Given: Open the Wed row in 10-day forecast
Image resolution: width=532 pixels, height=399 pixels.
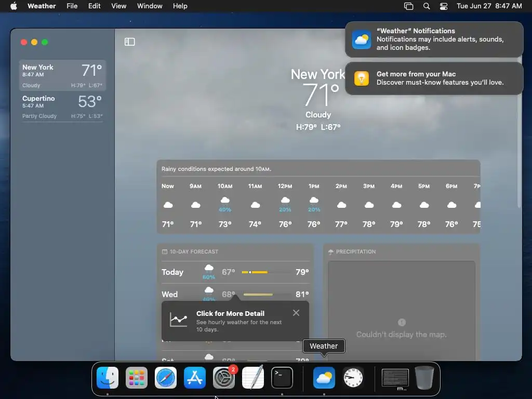Looking at the screenshot, I should pyautogui.click(x=235, y=294).
